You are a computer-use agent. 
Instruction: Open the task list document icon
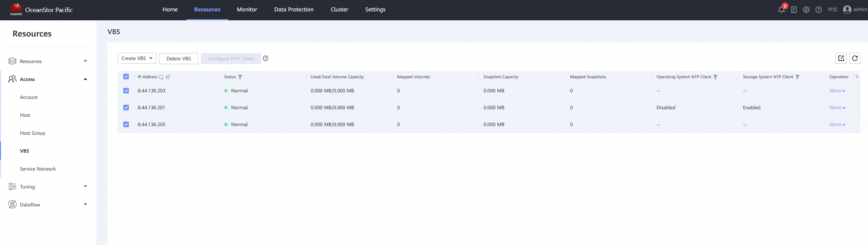794,10
